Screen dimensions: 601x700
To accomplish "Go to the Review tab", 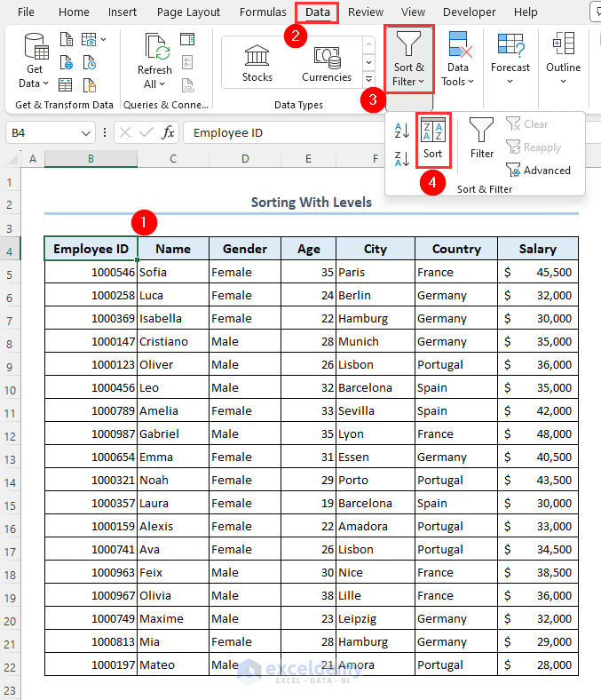I will [x=366, y=12].
